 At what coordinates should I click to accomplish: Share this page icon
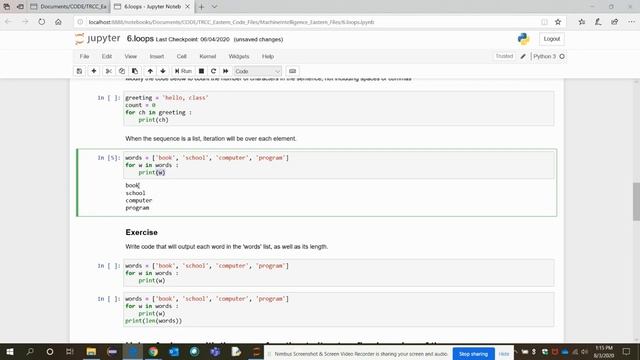(614, 22)
